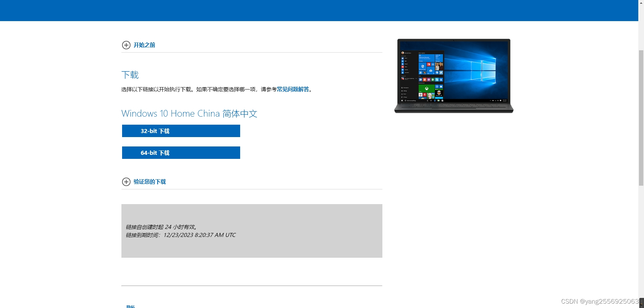Click the blue page header banner
The image size is (644, 308).
point(319,10)
